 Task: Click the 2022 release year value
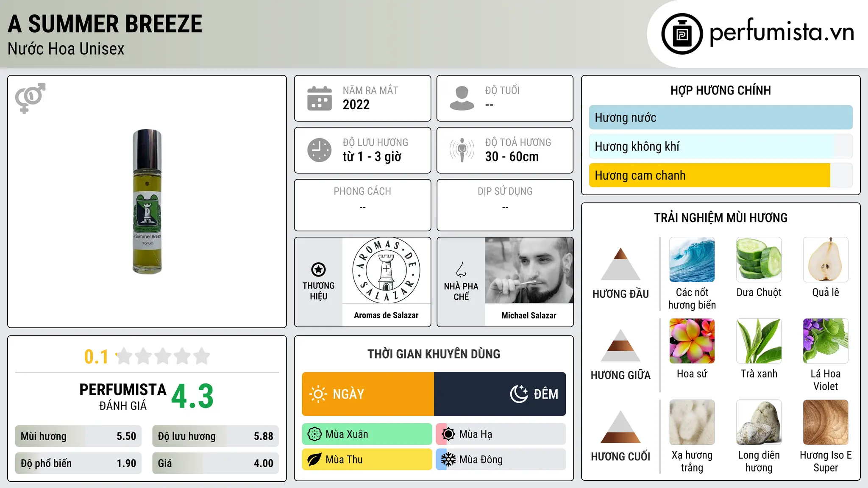pos(356,105)
